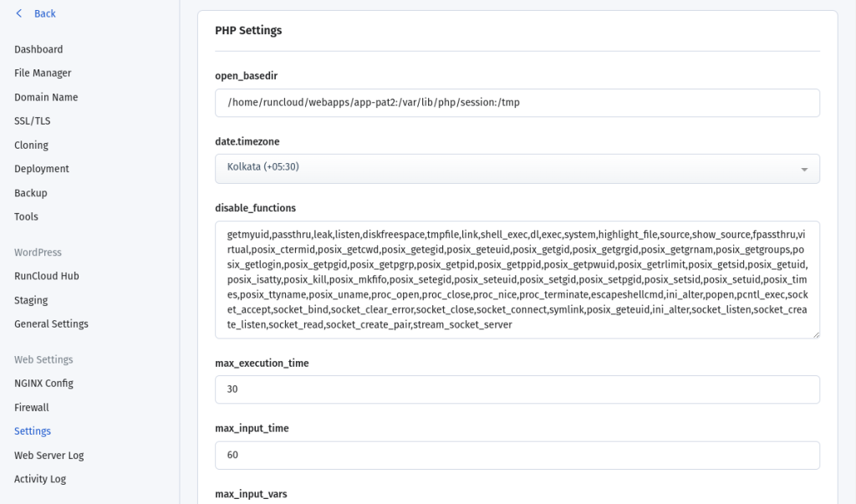Select the Staging sidebar item
The height and width of the screenshot is (504, 856).
[31, 300]
